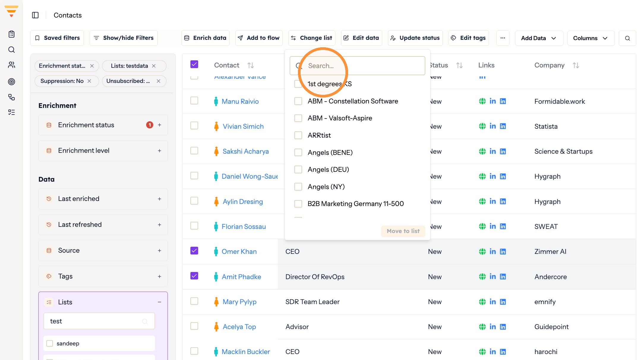
Task: Expand the Last enriched filter
Action: point(160,199)
